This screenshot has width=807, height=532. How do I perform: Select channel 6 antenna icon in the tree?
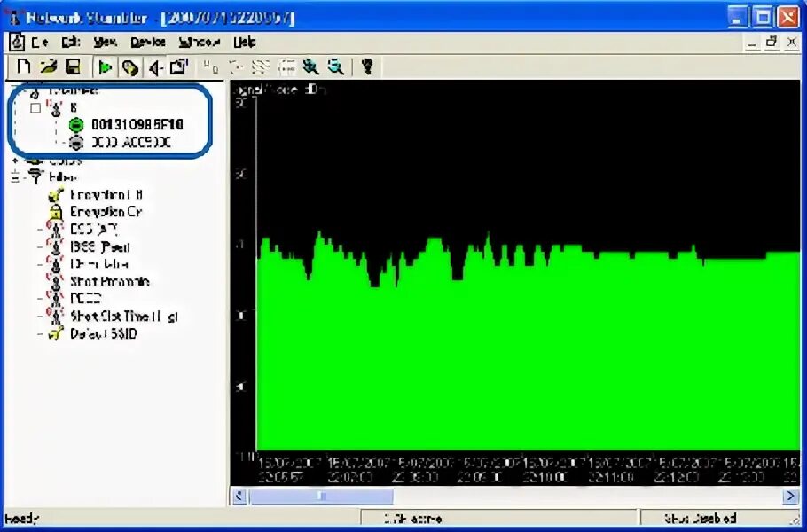tap(55, 107)
